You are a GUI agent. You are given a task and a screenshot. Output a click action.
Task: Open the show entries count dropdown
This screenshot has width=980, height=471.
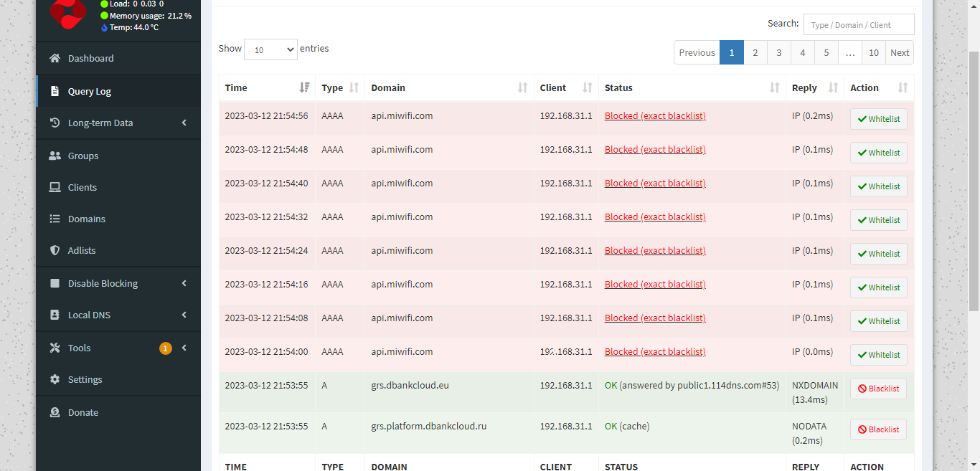pos(270,49)
